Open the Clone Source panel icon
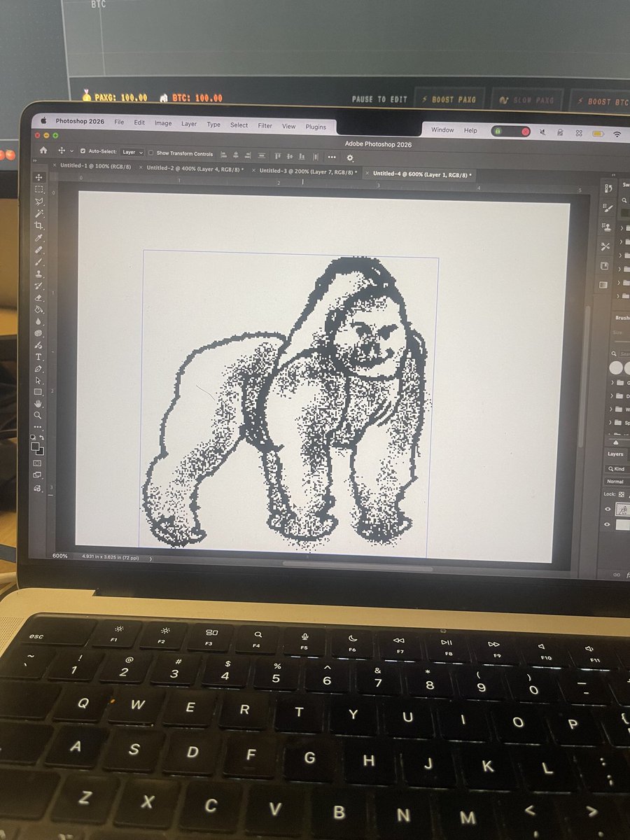Image resolution: width=630 pixels, height=840 pixels. pyautogui.click(x=607, y=227)
